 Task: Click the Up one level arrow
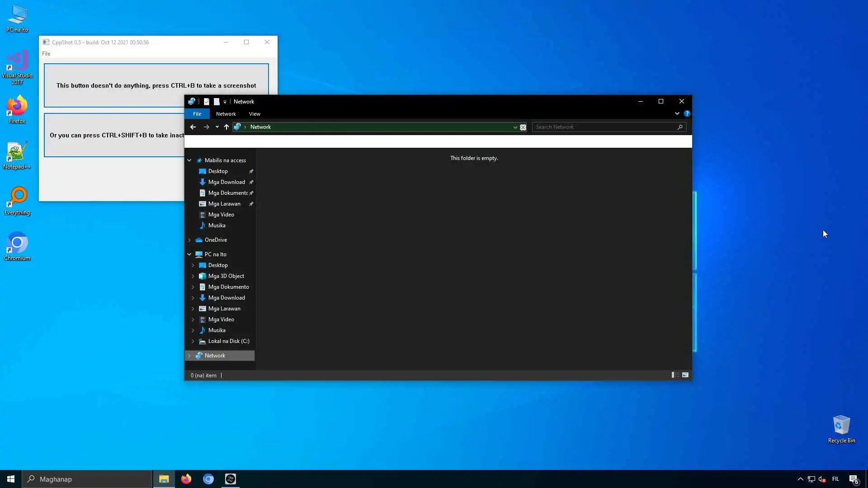pos(226,127)
